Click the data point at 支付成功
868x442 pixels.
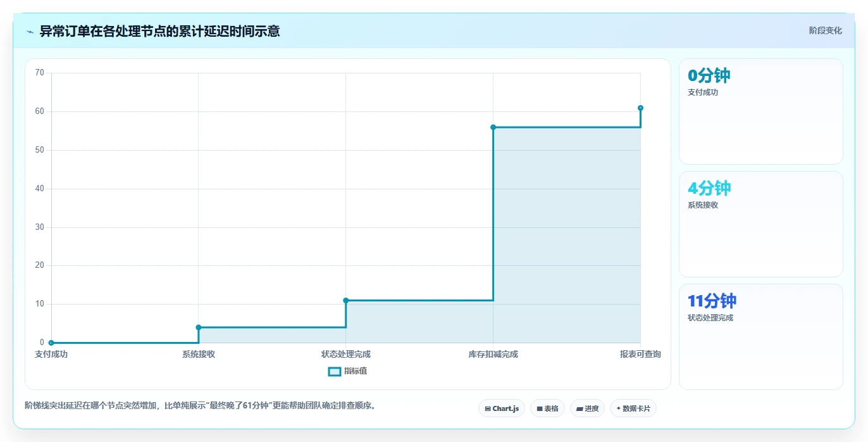pyautogui.click(x=51, y=343)
